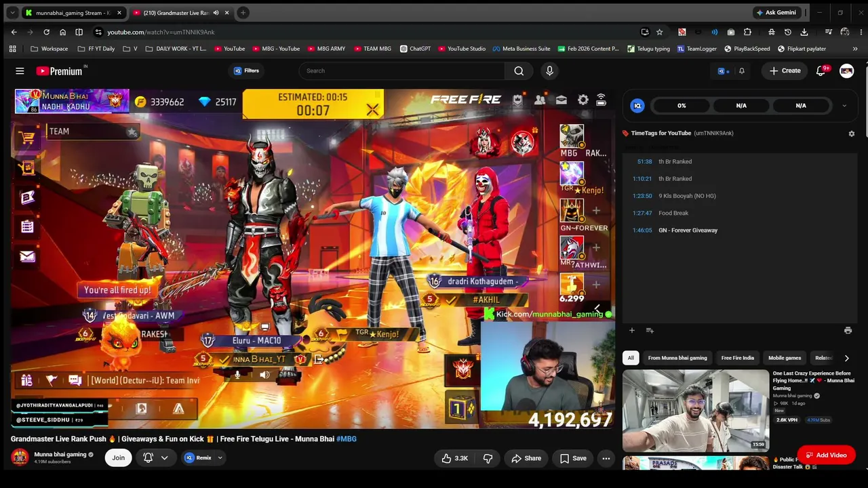The image size is (868, 488).
Task: Expand the vidIQ stats panel chevron
Action: tap(844, 106)
